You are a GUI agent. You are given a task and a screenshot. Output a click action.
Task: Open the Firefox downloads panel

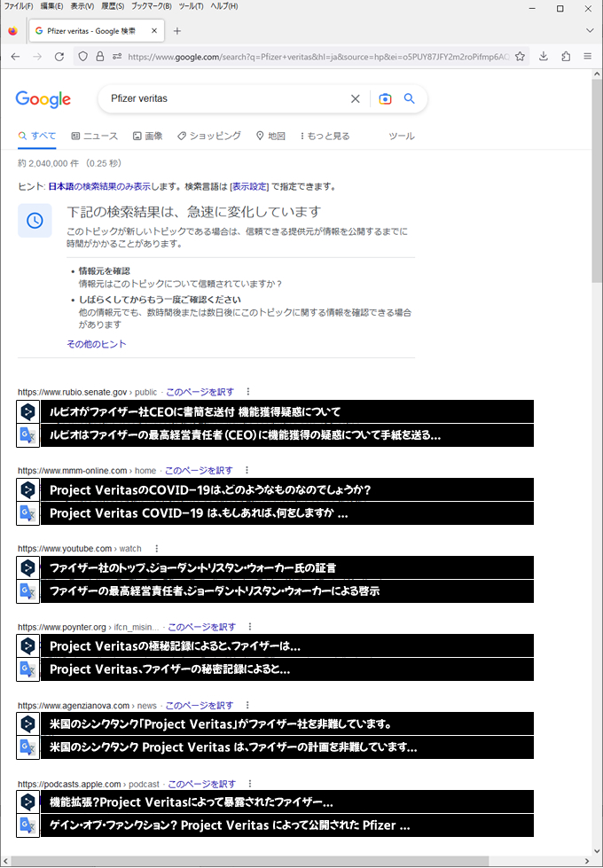click(x=544, y=57)
